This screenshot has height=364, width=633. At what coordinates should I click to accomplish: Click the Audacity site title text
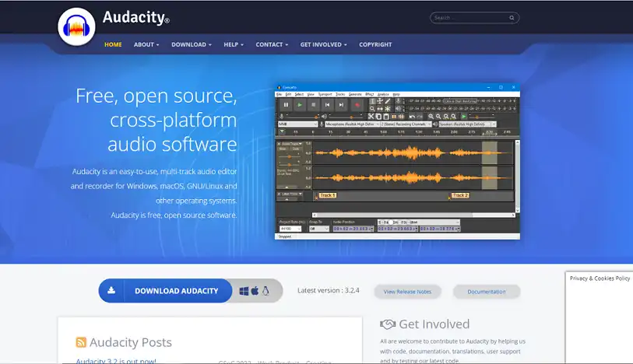tap(136, 17)
